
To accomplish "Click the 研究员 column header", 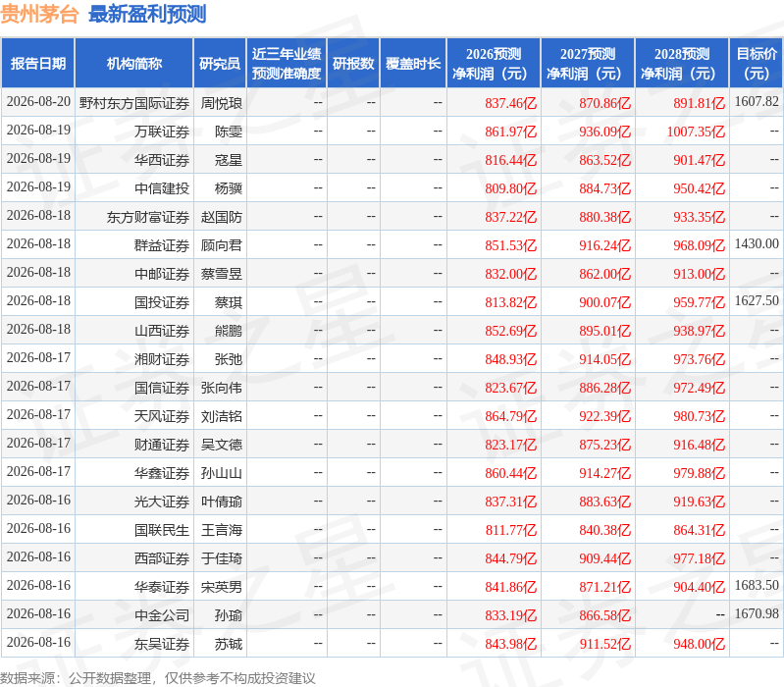I will [x=220, y=64].
